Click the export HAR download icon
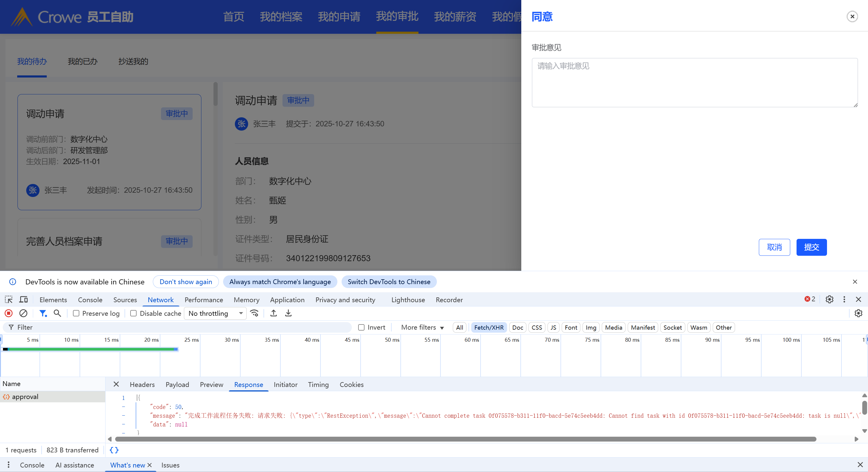The width and height of the screenshot is (868, 472). tap(289, 313)
